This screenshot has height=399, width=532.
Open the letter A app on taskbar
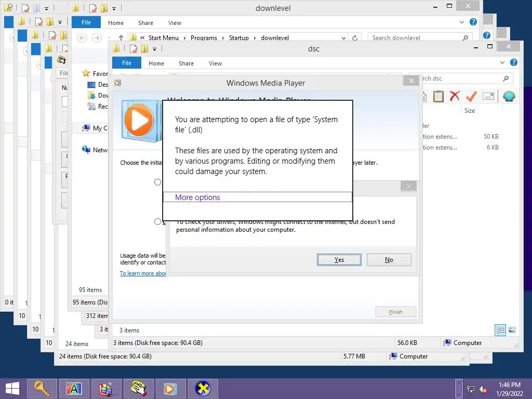pos(74,389)
